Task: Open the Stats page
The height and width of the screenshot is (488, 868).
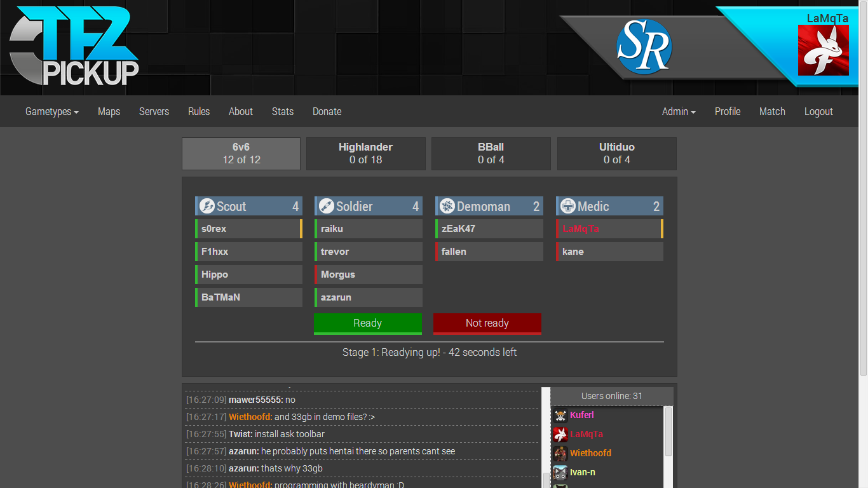Action: point(283,111)
